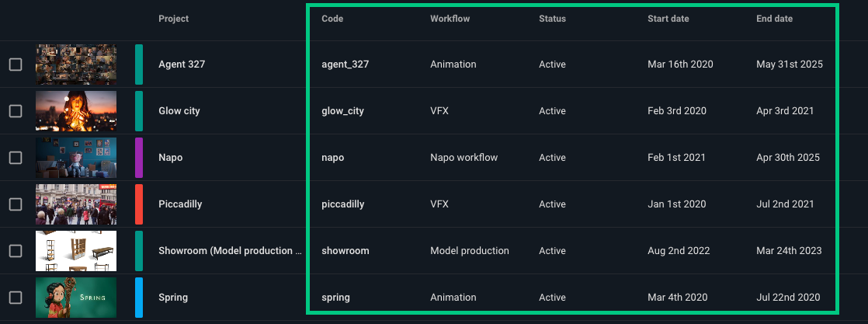Open the Showroom furniture thumbnail

[76, 251]
